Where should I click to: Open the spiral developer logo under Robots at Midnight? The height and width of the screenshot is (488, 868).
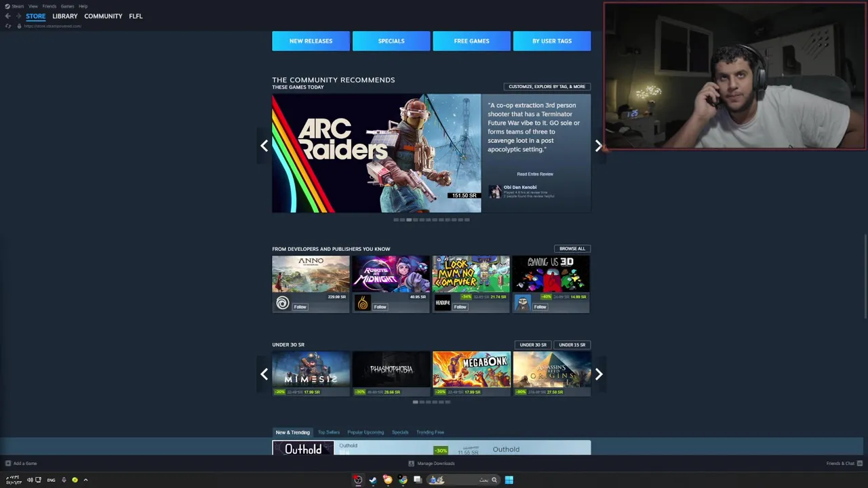point(363,304)
